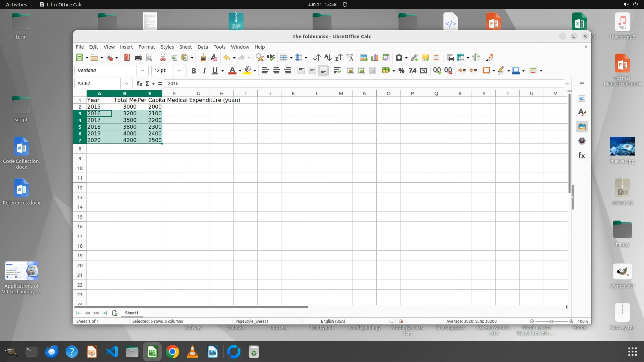
Task: Toggle Wrap Text button
Action: tap(337, 70)
